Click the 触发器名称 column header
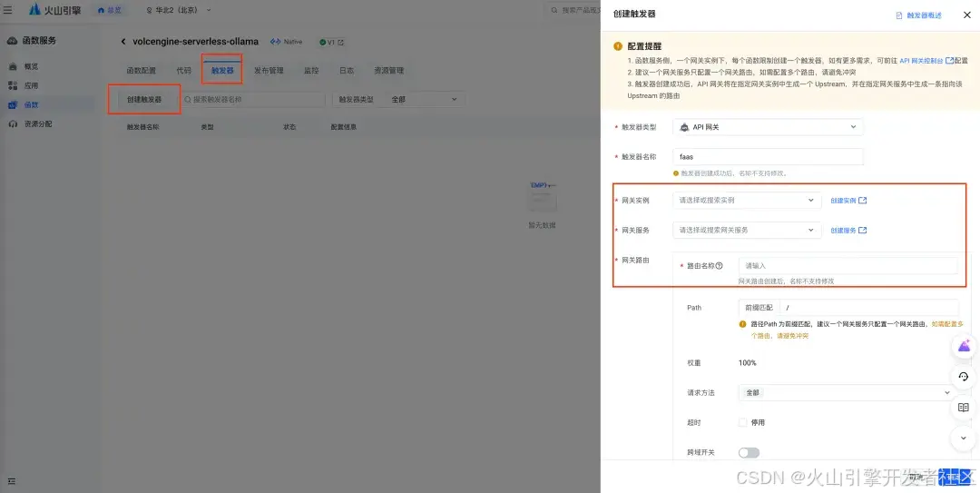Screen dimensions: 980x493 [x=143, y=127]
